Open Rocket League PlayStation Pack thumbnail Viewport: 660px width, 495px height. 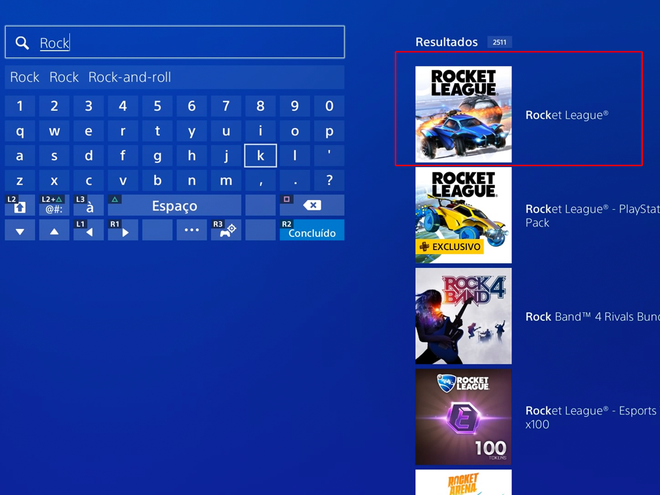coord(463,215)
